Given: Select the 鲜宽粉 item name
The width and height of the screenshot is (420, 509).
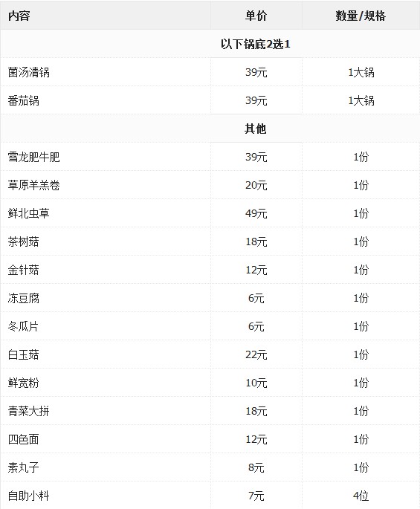Looking at the screenshot, I should coord(24,383).
